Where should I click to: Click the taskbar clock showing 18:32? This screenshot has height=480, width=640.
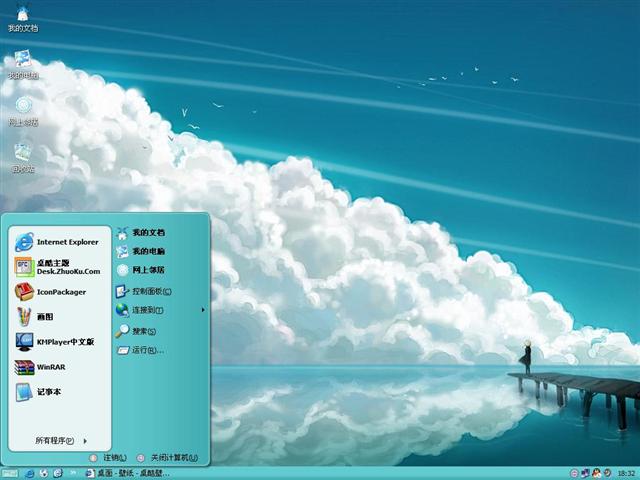[x=626, y=474]
